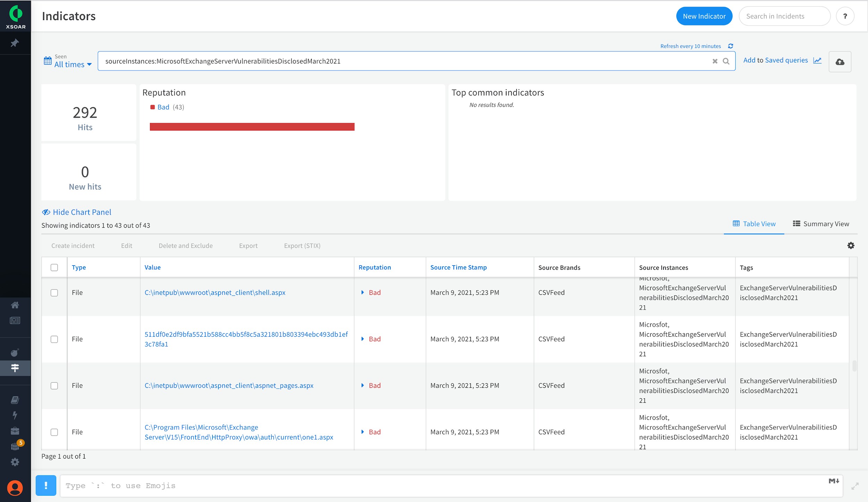Sort by Reputation column header

coord(375,267)
